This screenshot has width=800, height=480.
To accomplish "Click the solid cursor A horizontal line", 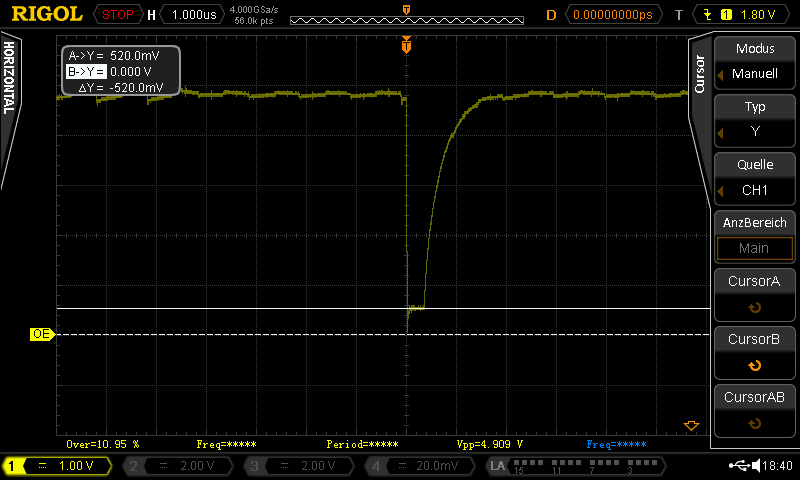I will [x=250, y=308].
